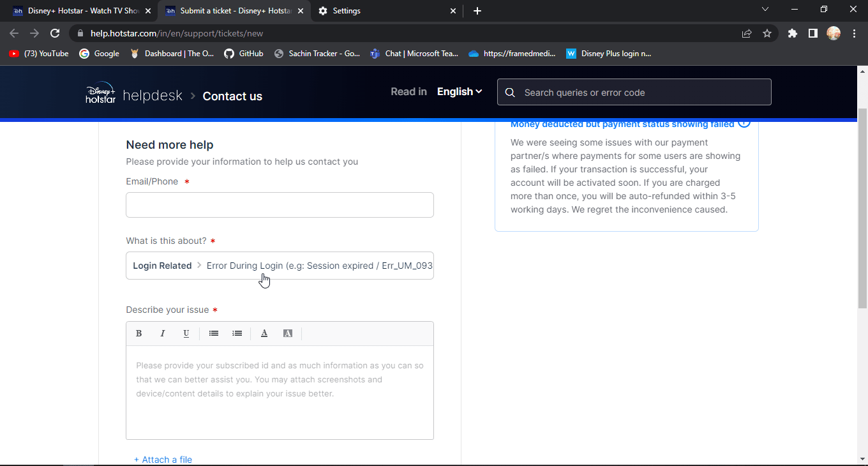This screenshot has height=466, width=868.
Task: Open text background color picker
Action: click(x=288, y=333)
